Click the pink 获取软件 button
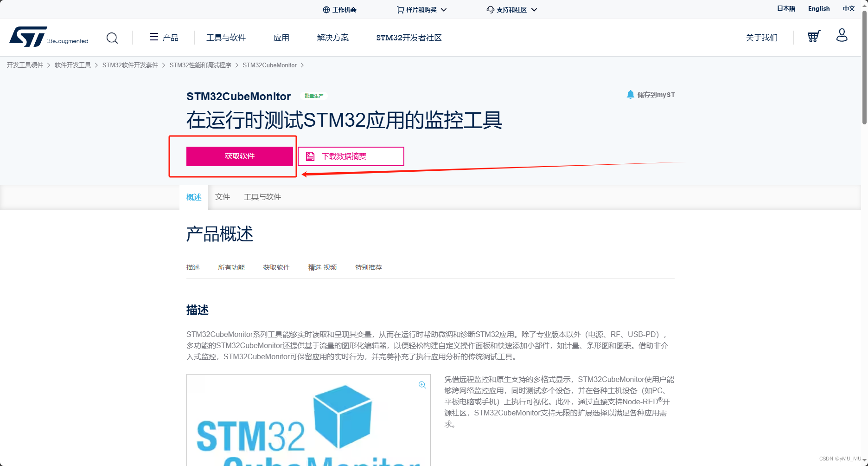This screenshot has height=466, width=868. coord(239,156)
